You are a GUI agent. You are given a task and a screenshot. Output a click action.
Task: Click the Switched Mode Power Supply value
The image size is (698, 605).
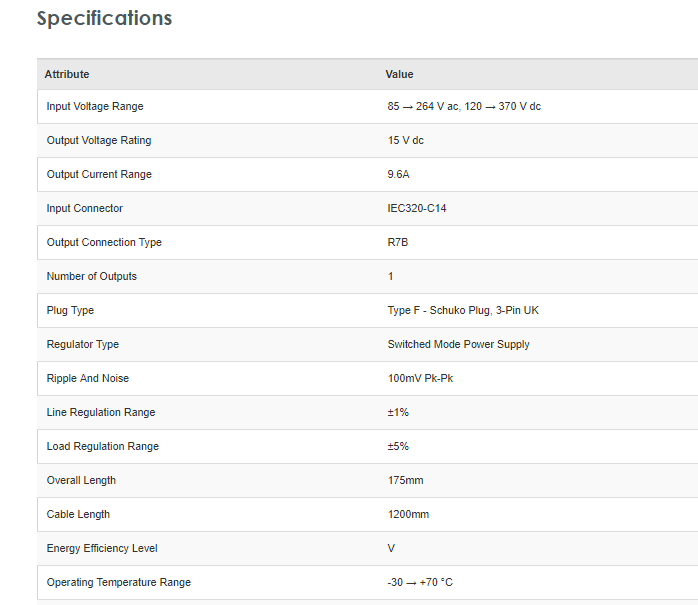point(459,344)
